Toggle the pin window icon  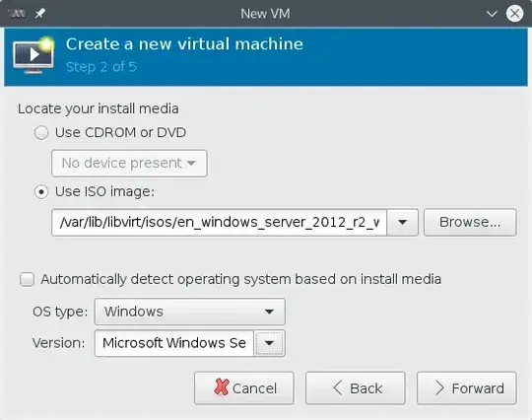40,14
